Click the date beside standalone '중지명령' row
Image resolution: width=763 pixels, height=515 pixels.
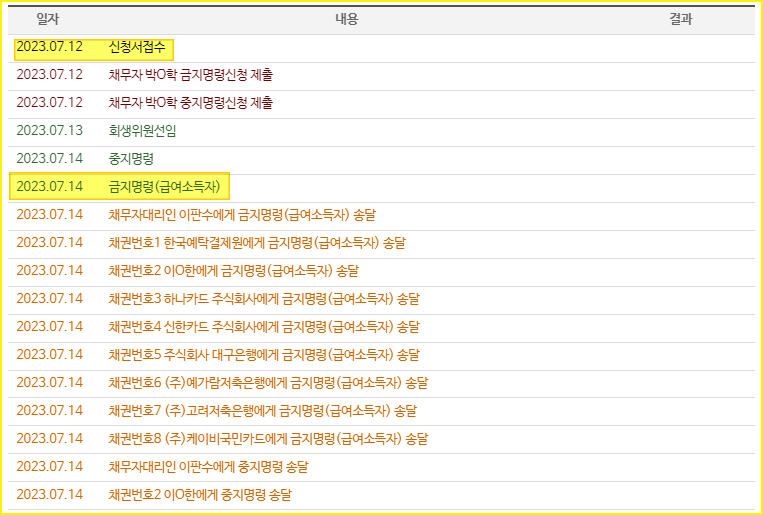50,159
